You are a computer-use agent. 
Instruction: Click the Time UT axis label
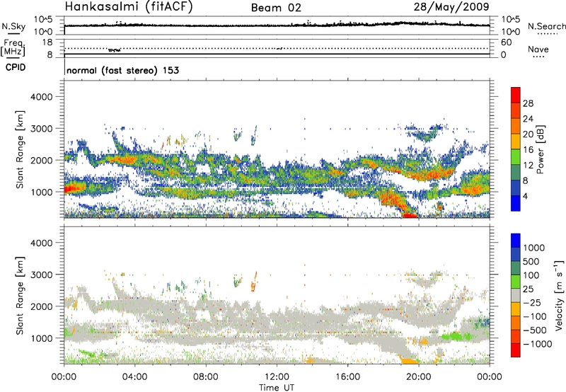(277, 387)
